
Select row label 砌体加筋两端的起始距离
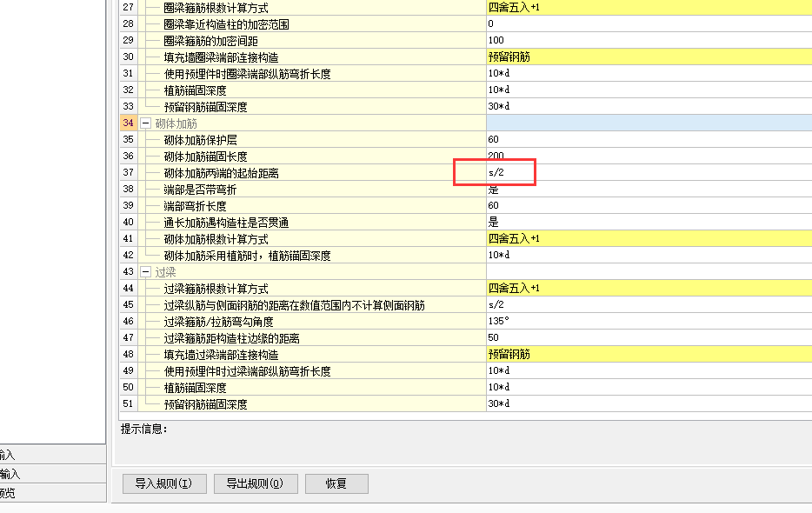coord(221,173)
